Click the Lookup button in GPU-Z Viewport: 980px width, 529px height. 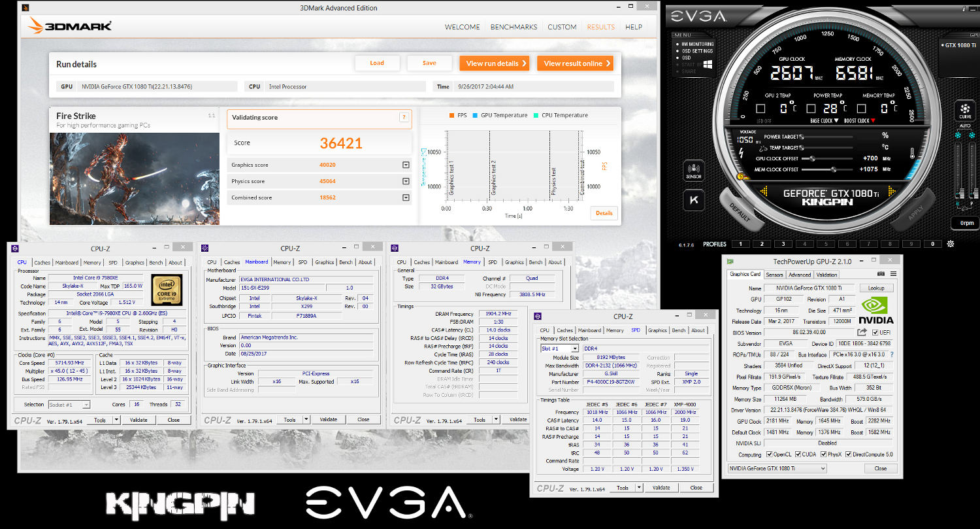876,288
